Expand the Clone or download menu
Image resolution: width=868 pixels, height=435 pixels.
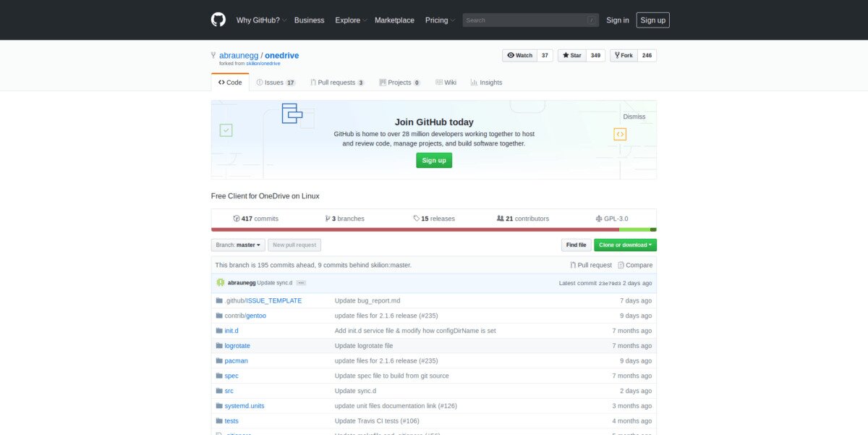(625, 245)
